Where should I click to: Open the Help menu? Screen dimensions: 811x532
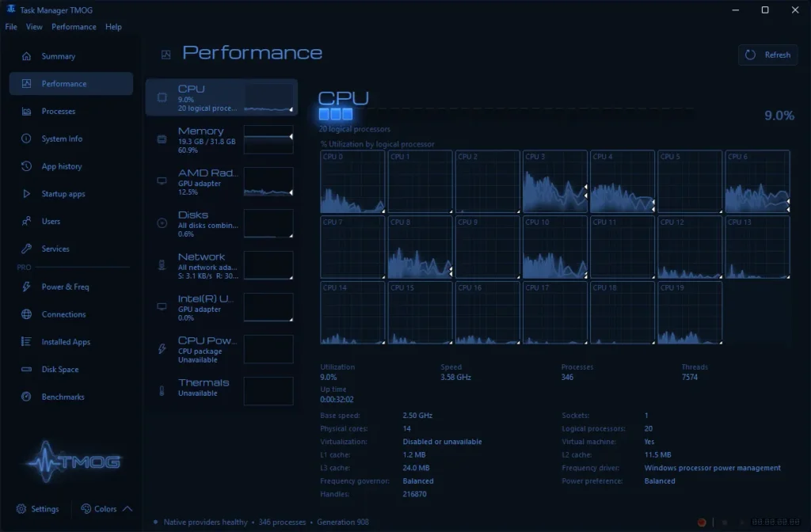(x=113, y=27)
